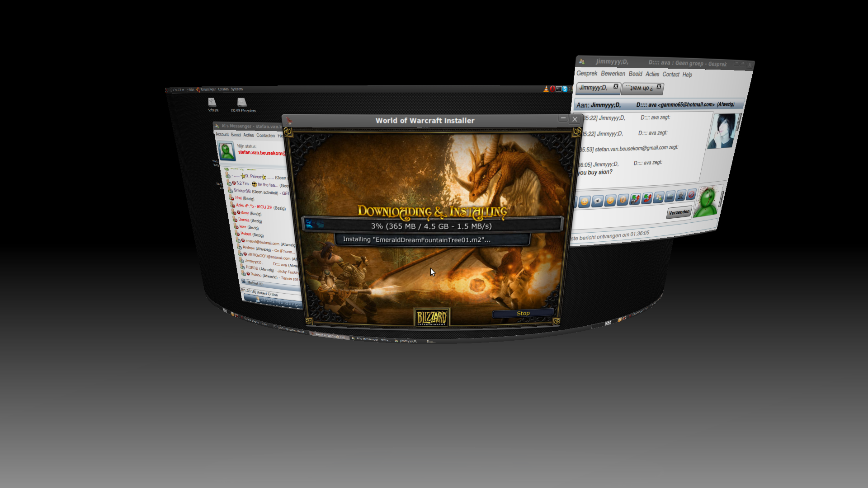Select contact 5.2 Tim in the contact list
This screenshot has width=868, height=488.
[x=259, y=184]
